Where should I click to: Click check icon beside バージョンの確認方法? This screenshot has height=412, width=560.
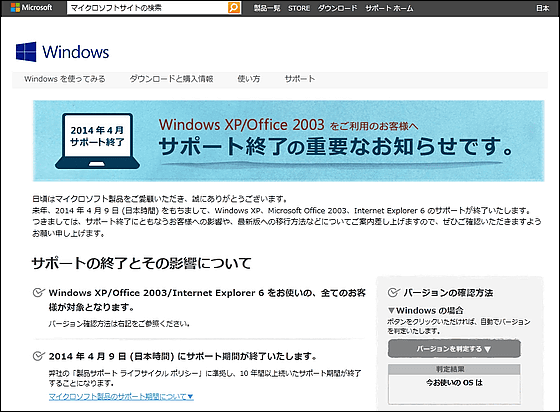coord(394,292)
